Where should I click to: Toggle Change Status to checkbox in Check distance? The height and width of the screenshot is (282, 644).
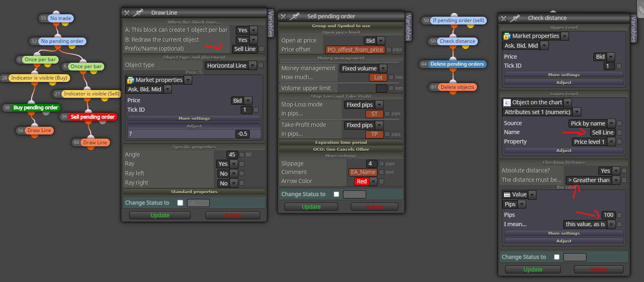(x=556, y=257)
